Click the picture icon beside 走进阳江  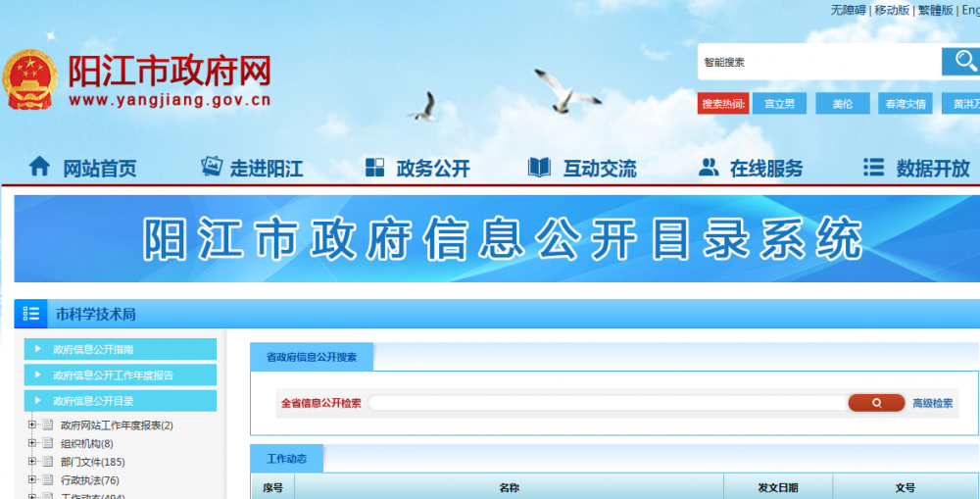[212, 167]
